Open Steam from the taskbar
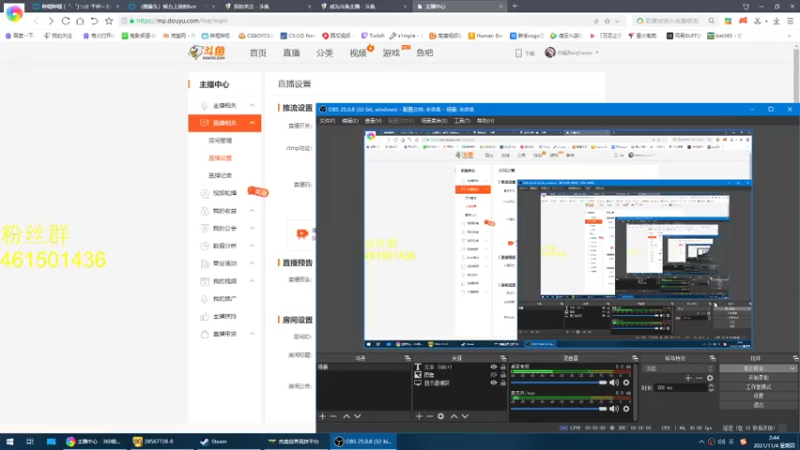This screenshot has width=800, height=450. [x=214, y=441]
